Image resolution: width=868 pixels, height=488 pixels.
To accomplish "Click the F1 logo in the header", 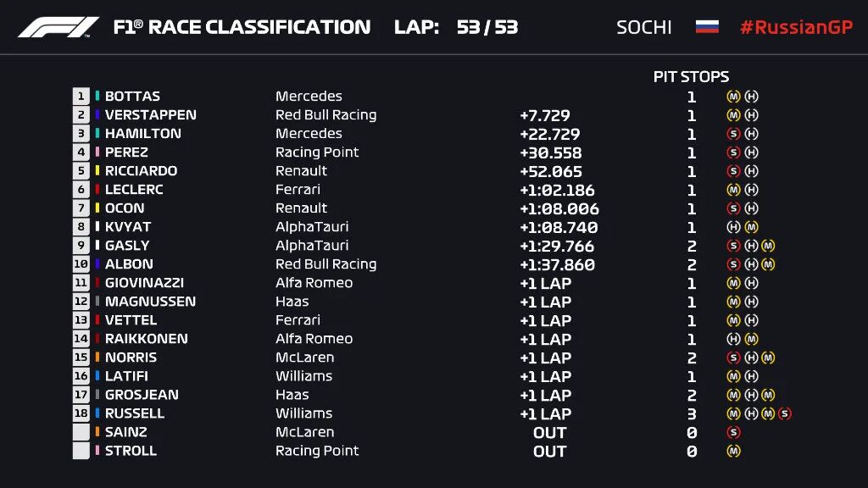I will (58, 27).
